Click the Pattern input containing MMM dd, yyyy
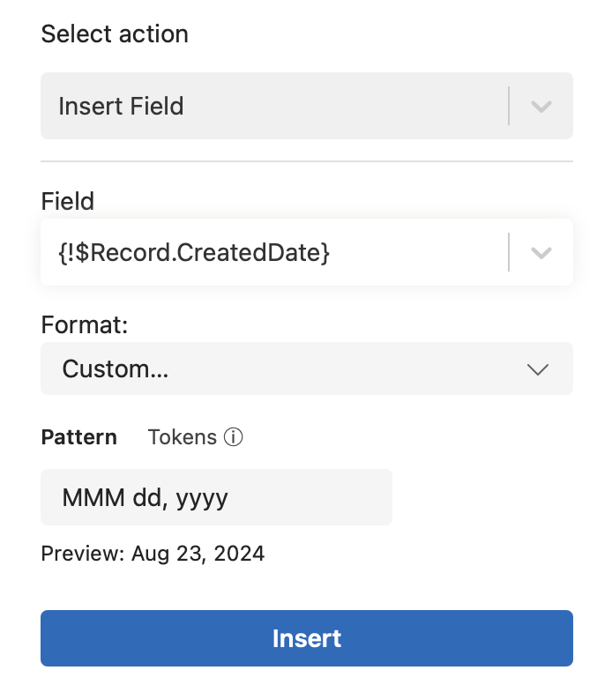 [217, 497]
